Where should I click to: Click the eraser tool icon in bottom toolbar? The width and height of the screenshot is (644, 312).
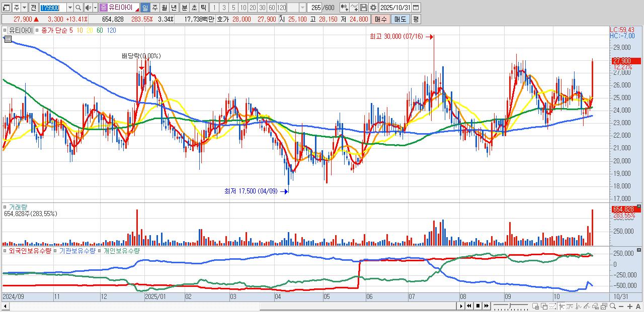[595, 306]
